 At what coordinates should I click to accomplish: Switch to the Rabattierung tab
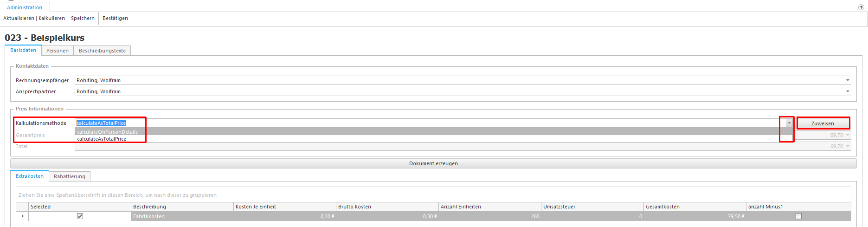click(x=70, y=176)
